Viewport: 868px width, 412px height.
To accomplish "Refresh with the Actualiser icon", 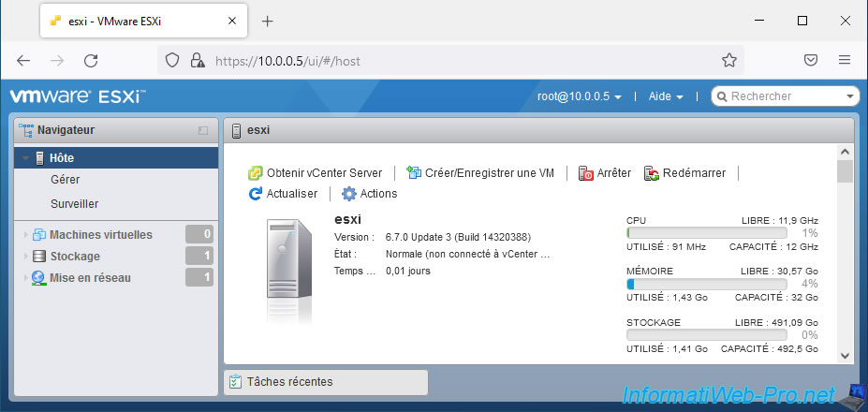I will [256, 194].
